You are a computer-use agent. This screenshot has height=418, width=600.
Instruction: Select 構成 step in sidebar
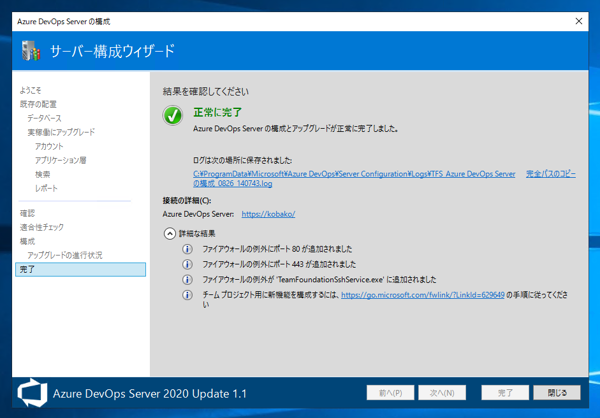[27, 241]
